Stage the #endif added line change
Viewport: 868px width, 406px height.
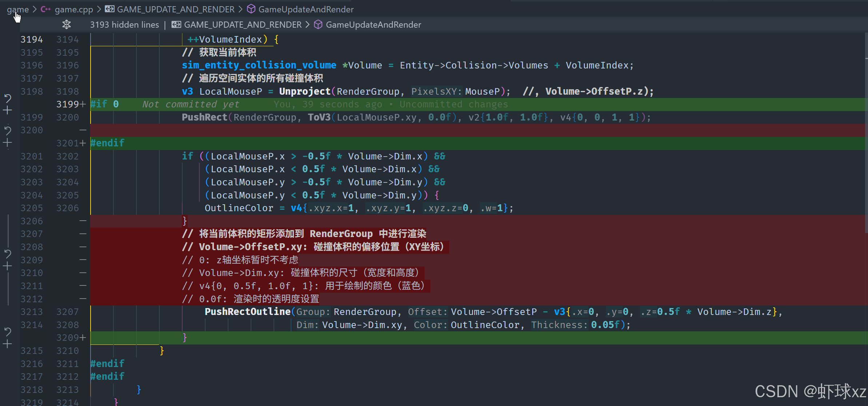[x=8, y=143]
